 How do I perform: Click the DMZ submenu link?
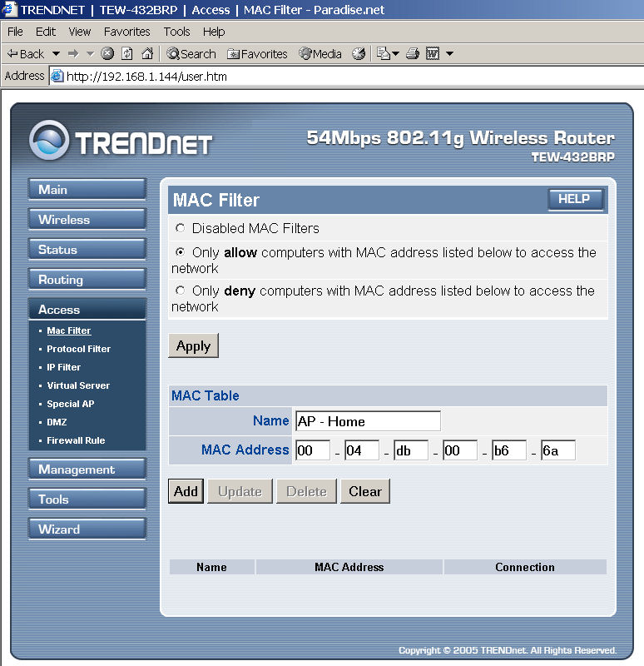click(x=57, y=422)
